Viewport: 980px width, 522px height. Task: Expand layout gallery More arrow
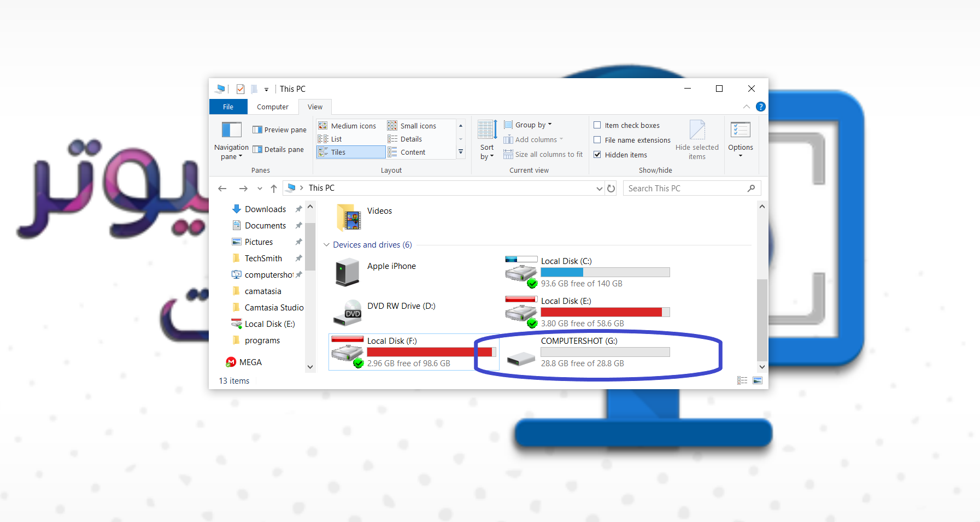(x=461, y=152)
